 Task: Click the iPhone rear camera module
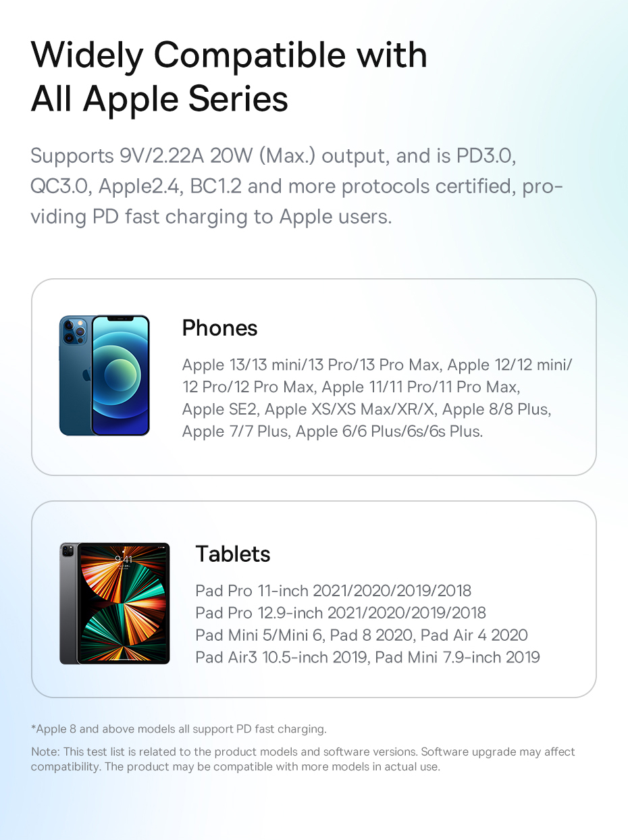[x=74, y=332]
